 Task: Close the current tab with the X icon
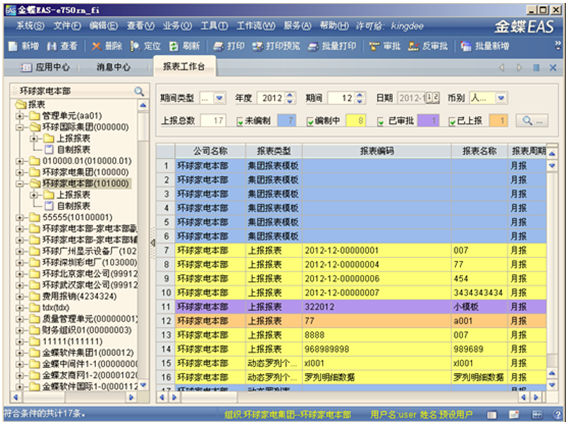[553, 68]
